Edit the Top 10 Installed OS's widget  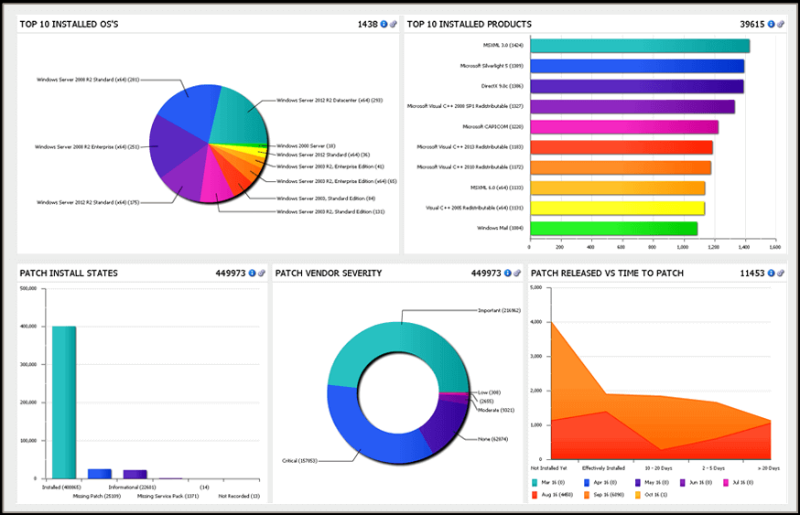point(393,24)
